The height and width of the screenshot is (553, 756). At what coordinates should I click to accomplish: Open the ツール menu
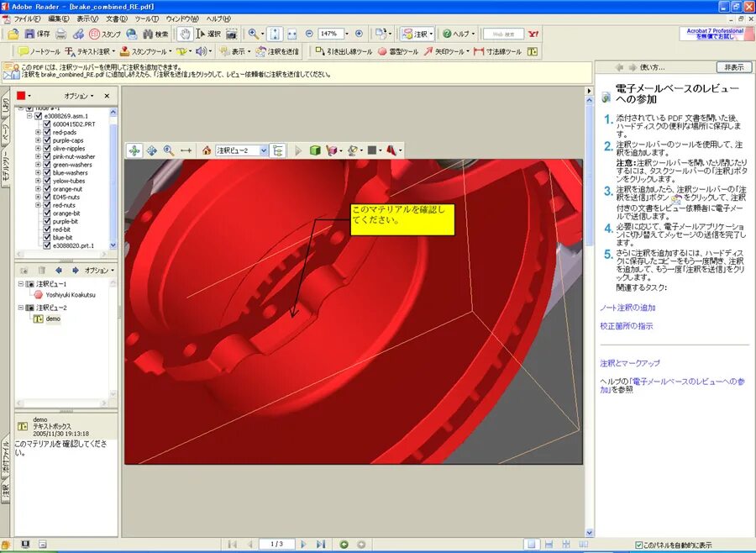coord(146,18)
